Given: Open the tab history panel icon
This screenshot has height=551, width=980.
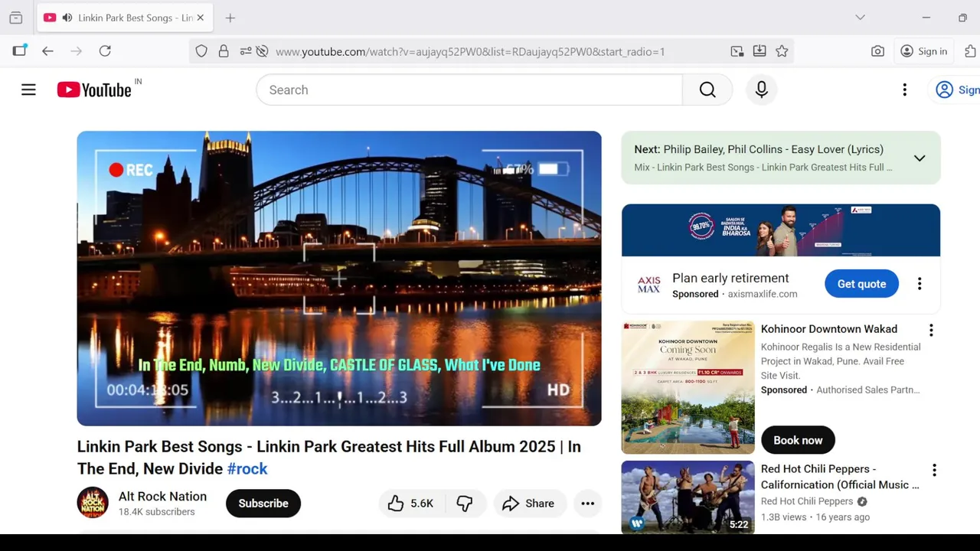Looking at the screenshot, I should click(x=16, y=18).
